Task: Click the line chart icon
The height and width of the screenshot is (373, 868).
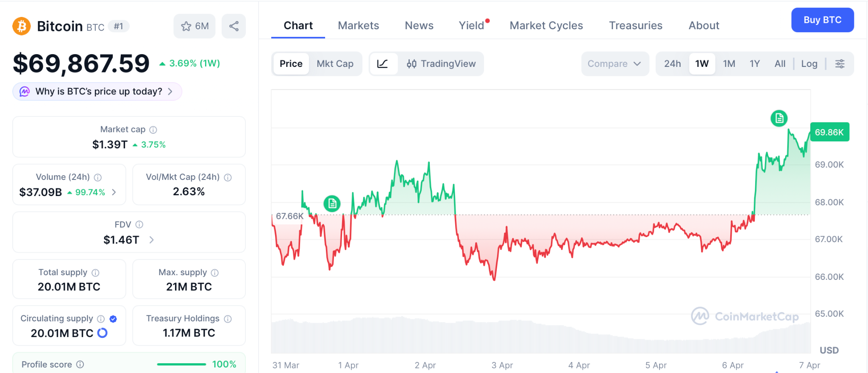Action: 383,64
